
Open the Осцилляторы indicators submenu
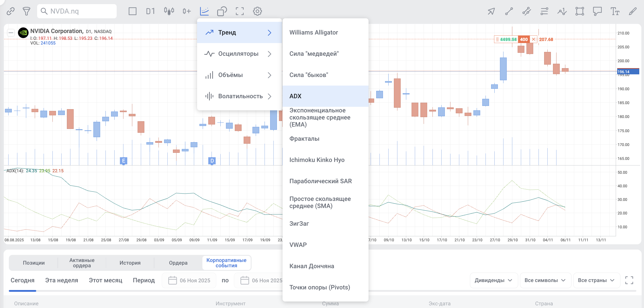[x=240, y=54]
